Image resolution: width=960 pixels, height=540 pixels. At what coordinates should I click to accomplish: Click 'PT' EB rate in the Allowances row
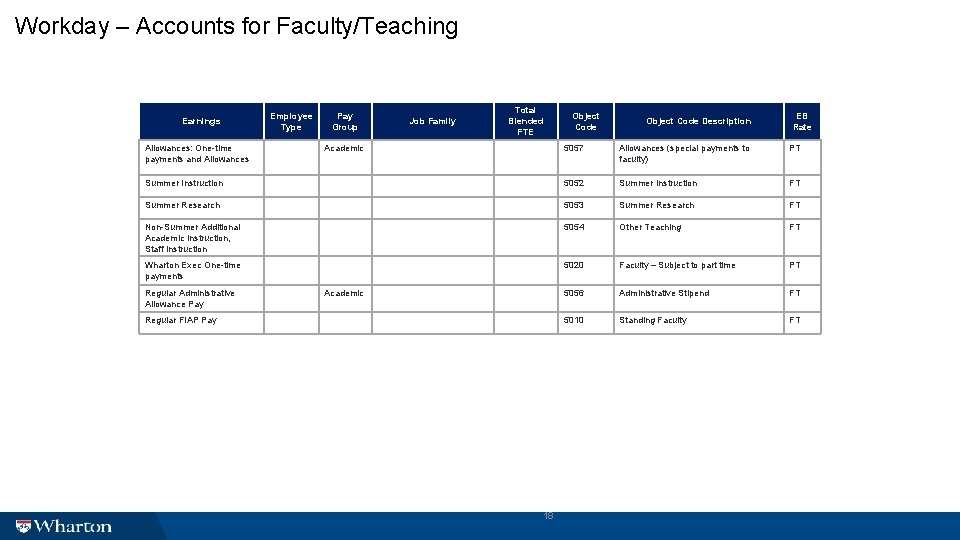(795, 148)
